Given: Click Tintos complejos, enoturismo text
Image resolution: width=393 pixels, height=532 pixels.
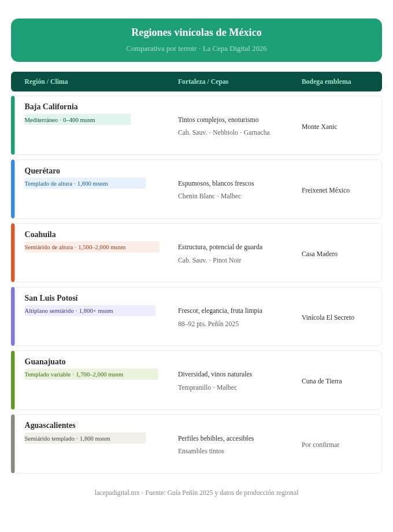Looking at the screenshot, I should (218, 120).
